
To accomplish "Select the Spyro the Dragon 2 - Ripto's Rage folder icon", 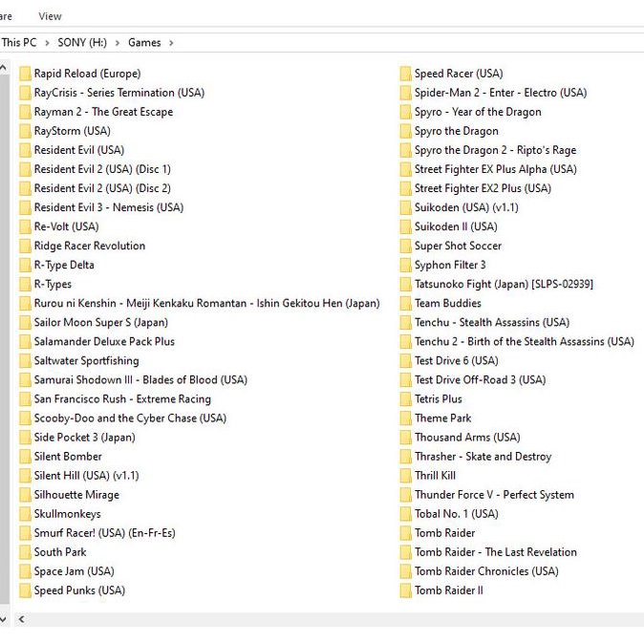I will tap(405, 150).
